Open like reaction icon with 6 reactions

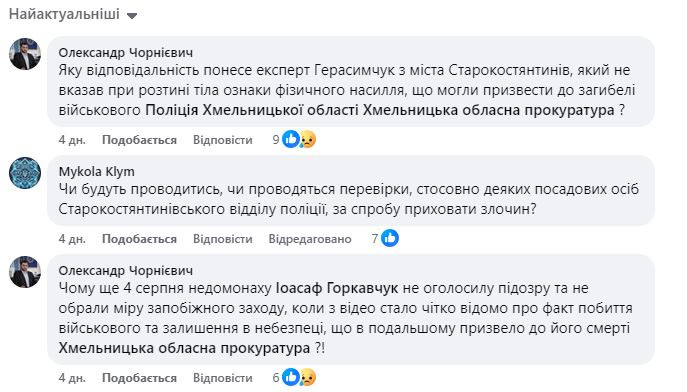[290, 377]
